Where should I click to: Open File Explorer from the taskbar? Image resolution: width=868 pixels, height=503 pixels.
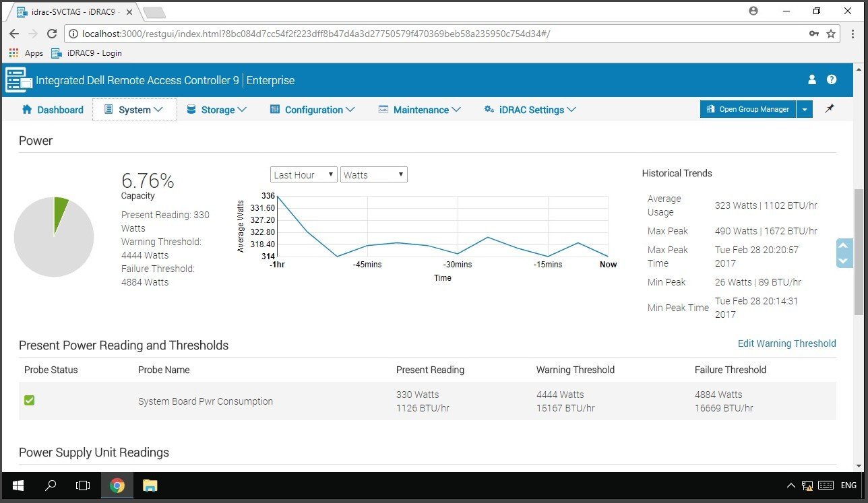pyautogui.click(x=150, y=485)
